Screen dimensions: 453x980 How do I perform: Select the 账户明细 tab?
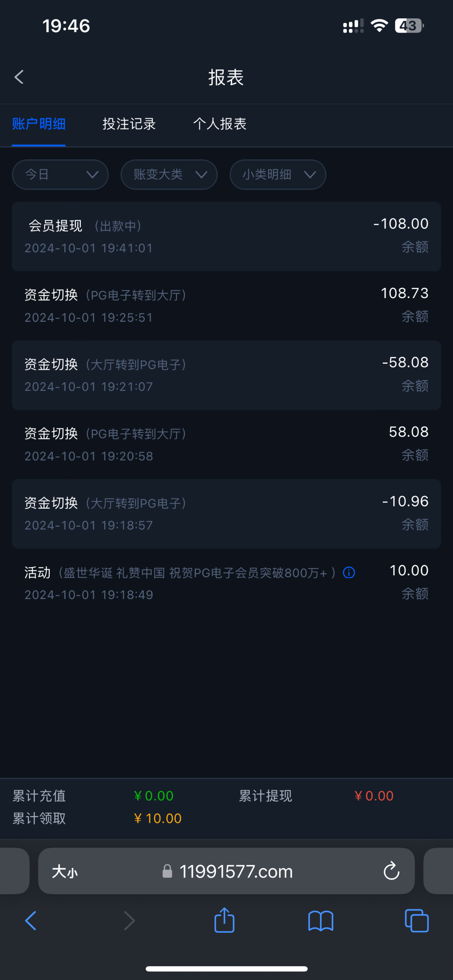(39, 124)
